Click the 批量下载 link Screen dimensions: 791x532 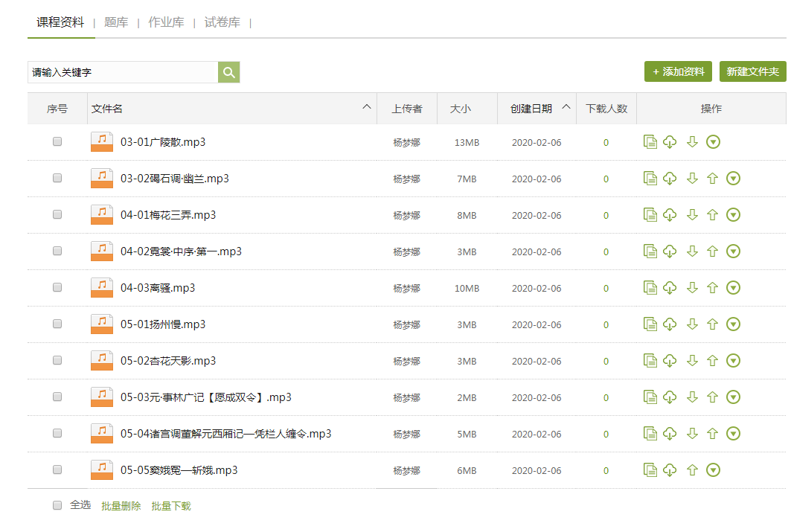(171, 506)
